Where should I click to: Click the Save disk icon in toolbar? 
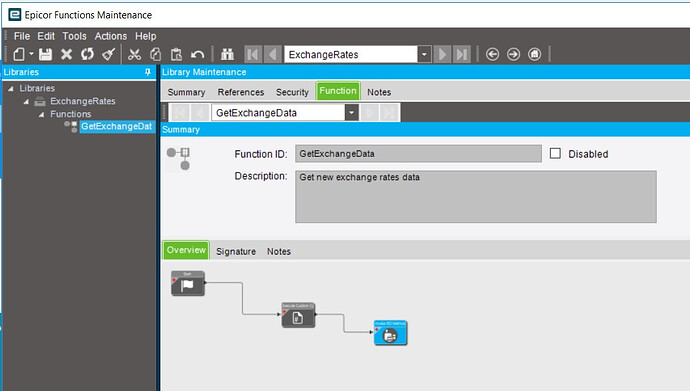coord(45,55)
